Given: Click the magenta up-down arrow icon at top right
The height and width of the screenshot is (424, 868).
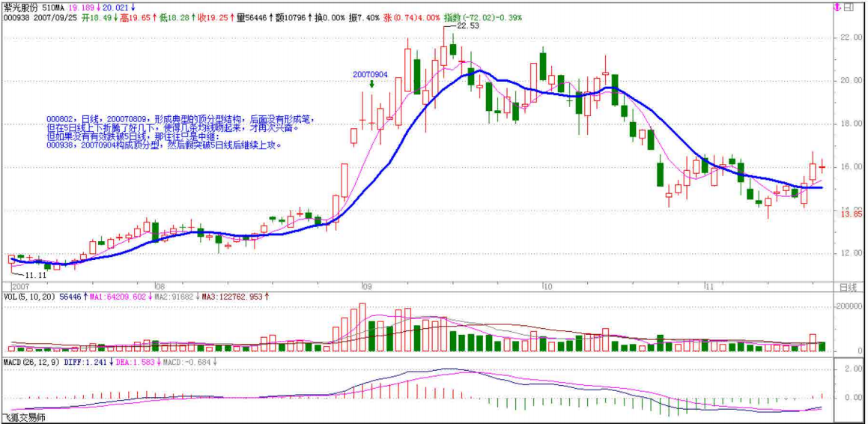Looking at the screenshot, I should pos(837,7).
